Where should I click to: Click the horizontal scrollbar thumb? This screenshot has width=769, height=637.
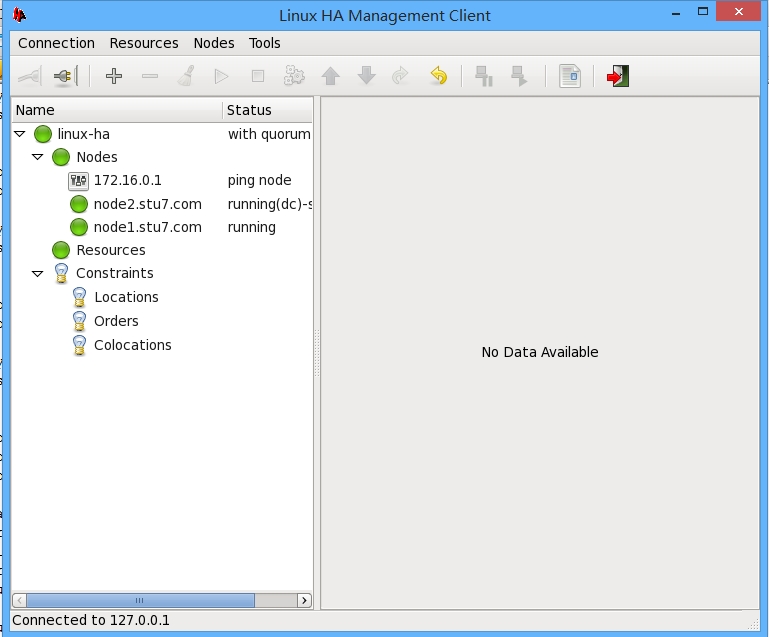[140, 600]
